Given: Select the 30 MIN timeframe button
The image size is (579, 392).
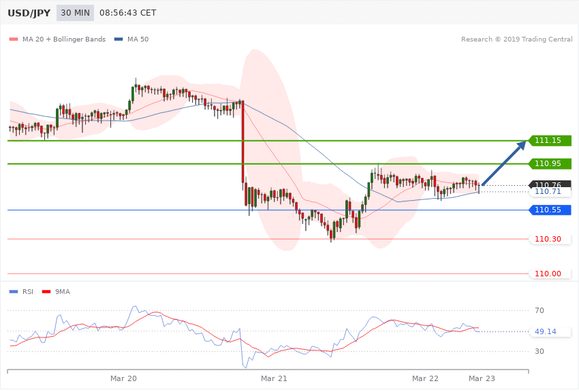Looking at the screenshot, I should (x=76, y=13).
